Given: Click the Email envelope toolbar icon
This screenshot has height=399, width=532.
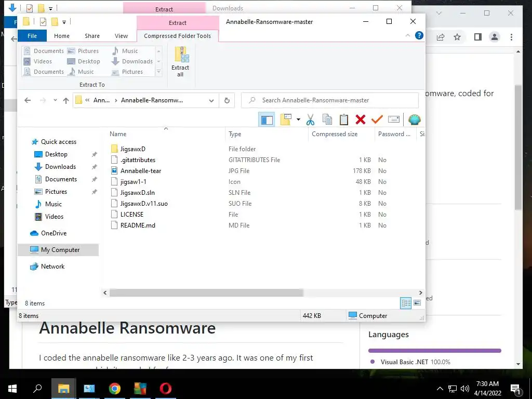Looking at the screenshot, I should pos(394,119).
